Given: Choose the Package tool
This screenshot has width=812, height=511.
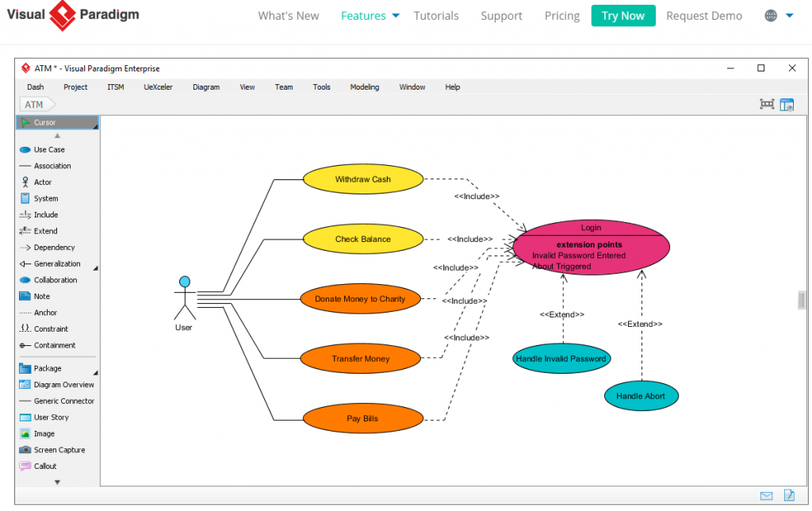Looking at the screenshot, I should (40, 368).
